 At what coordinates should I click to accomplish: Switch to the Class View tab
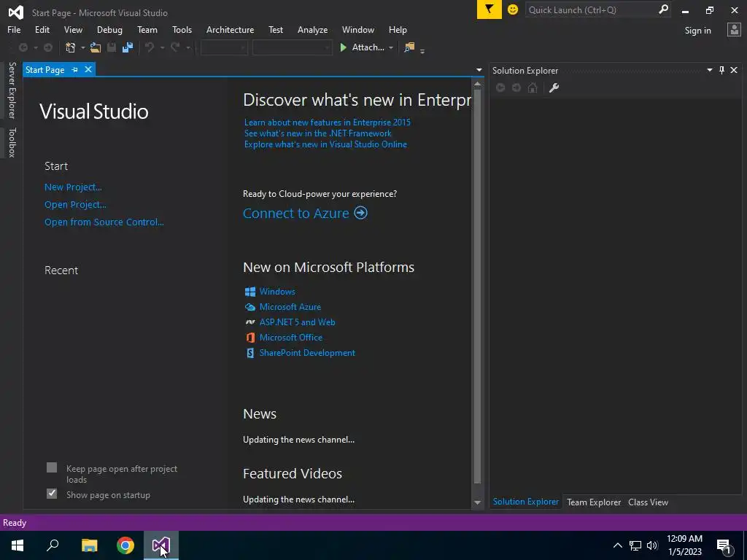[x=648, y=502]
